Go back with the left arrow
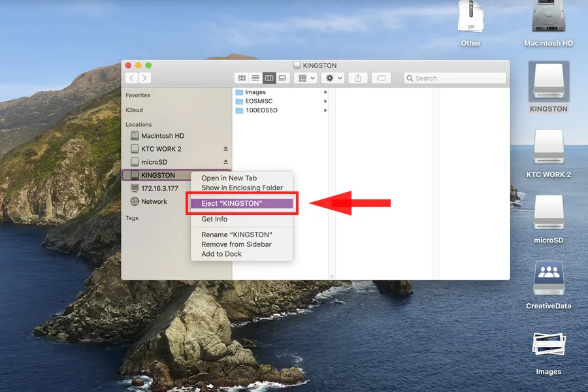 click(132, 78)
